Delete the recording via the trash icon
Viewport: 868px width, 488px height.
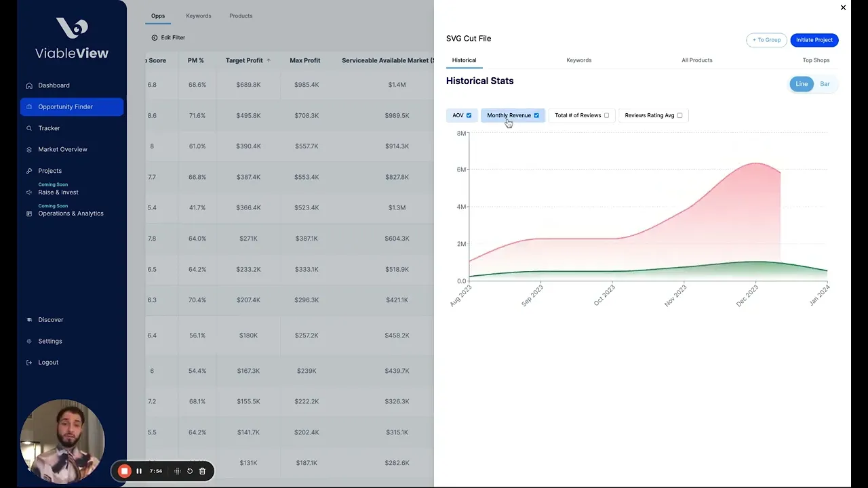coord(202,471)
